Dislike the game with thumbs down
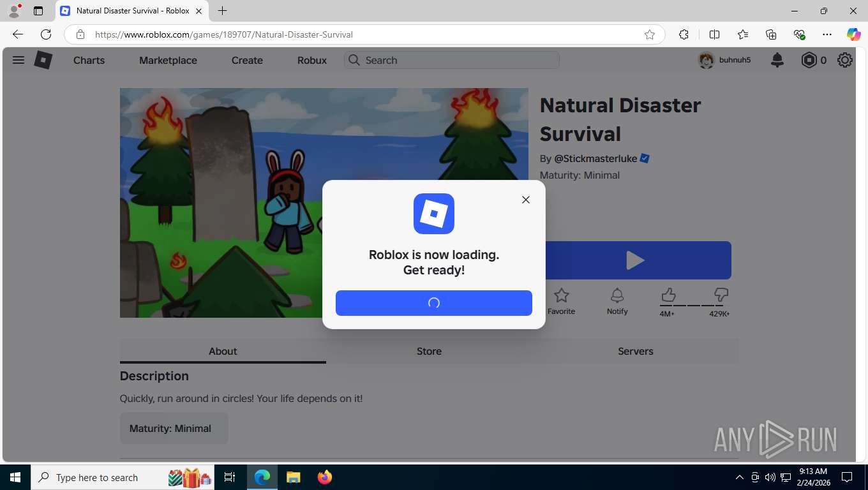Screen dimensions: 868x490 [721, 295]
